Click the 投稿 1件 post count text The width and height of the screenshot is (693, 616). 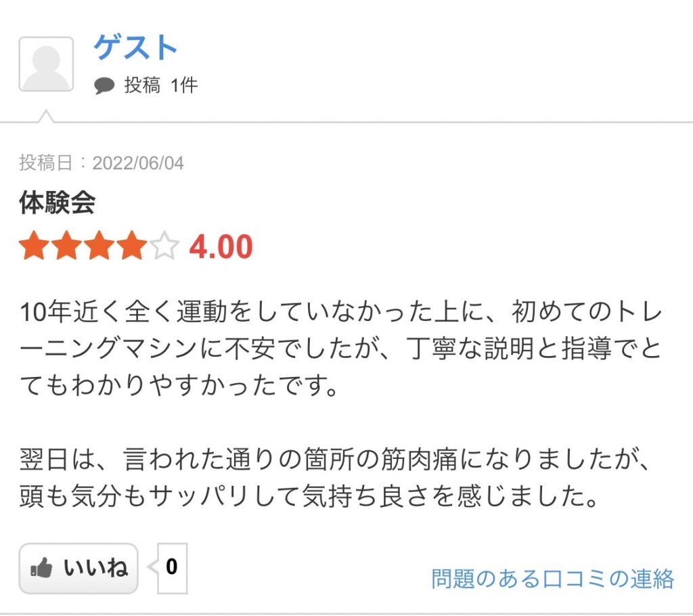pos(161,85)
